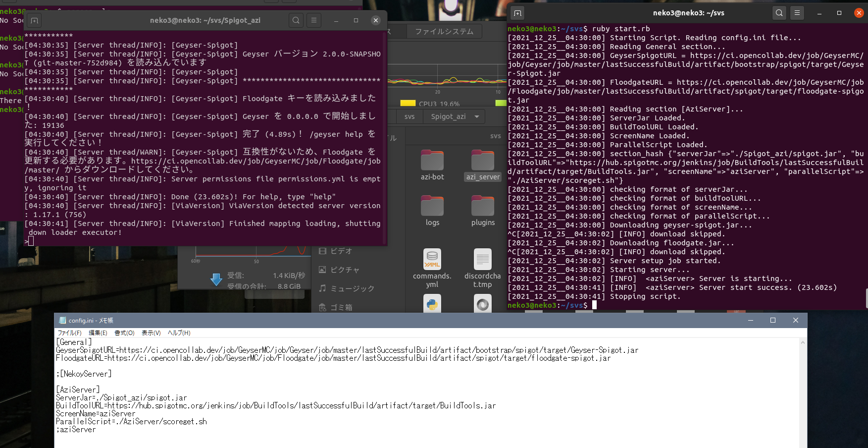Open ピクチャ in file manager sidebar
Screen dimensions: 868x448
(x=339, y=270)
